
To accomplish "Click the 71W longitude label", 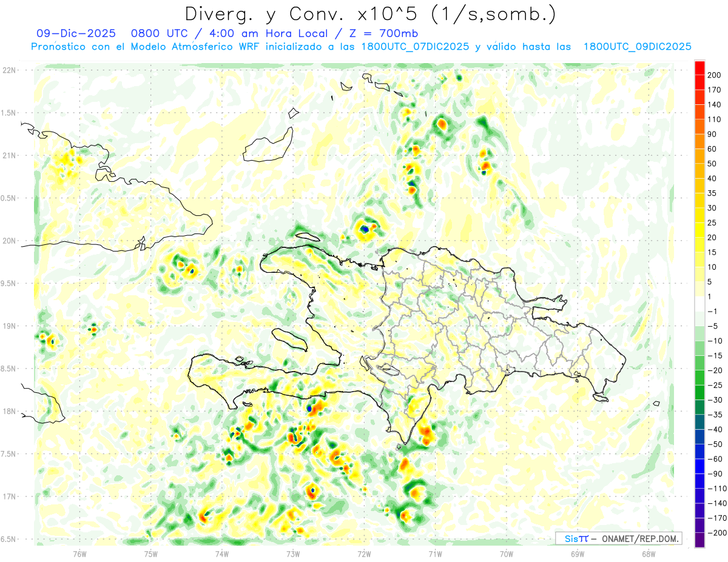I will tap(436, 554).
